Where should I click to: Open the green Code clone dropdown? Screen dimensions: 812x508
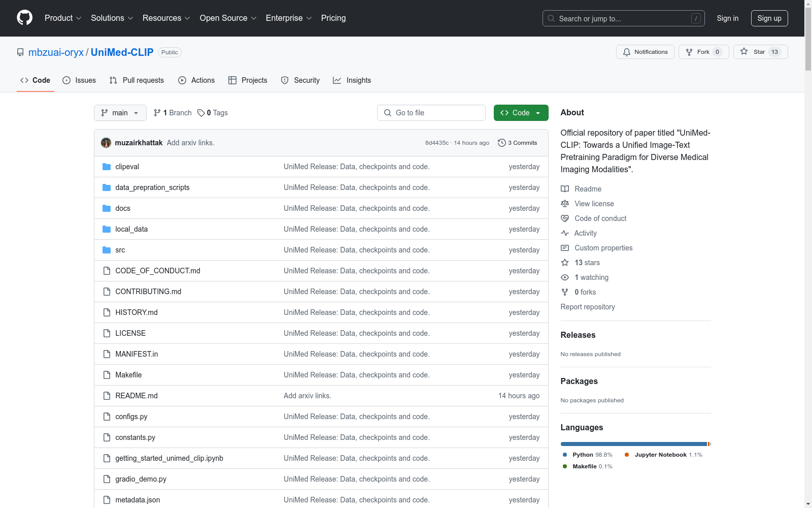coord(521,113)
